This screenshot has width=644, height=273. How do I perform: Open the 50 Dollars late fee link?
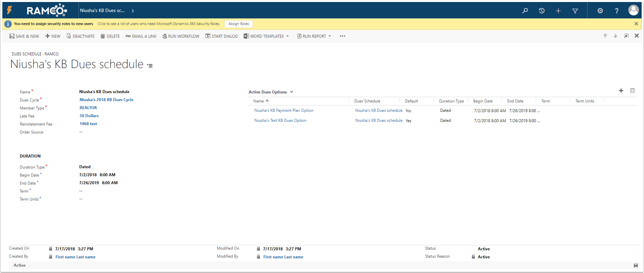[x=89, y=116]
